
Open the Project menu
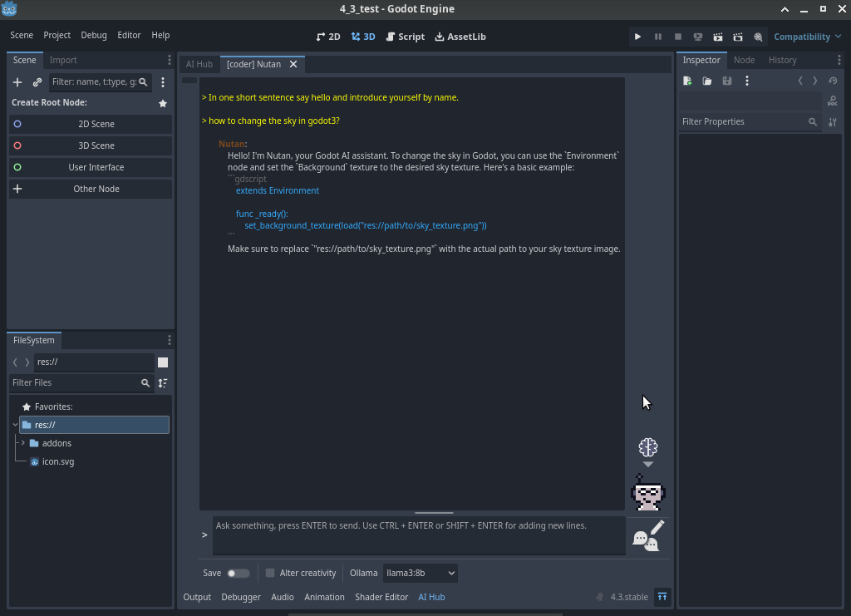point(57,35)
